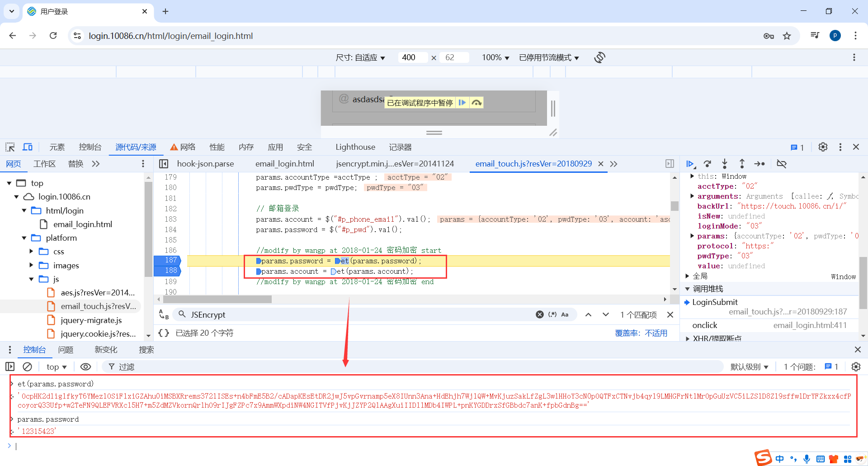Open the saved passwords key icon
Viewport: 868px width, 466px height.
[769, 36]
